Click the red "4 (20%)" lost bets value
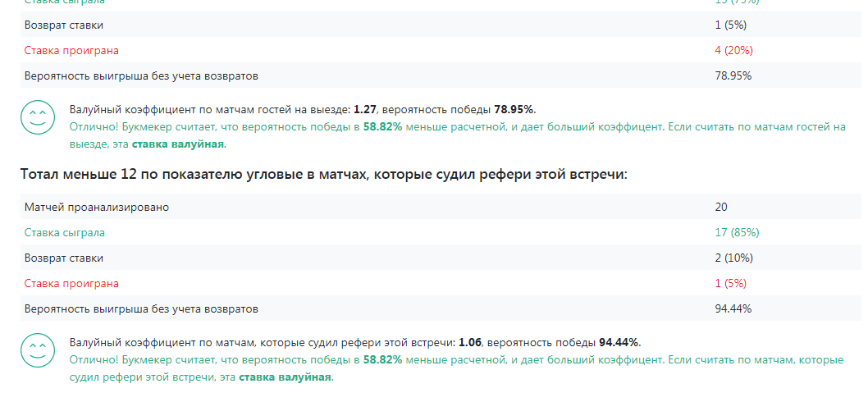The height and width of the screenshot is (402, 868). coord(733,50)
